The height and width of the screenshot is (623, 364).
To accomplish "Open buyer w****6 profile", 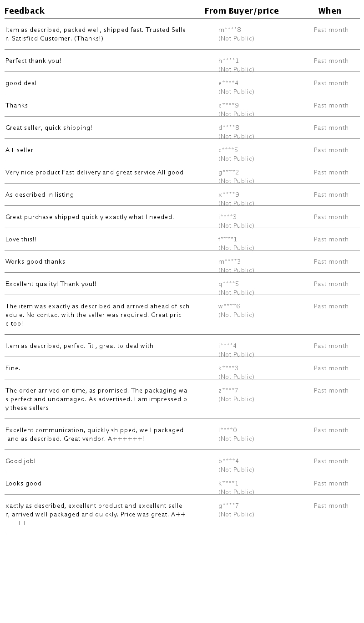I will pos(229,306).
